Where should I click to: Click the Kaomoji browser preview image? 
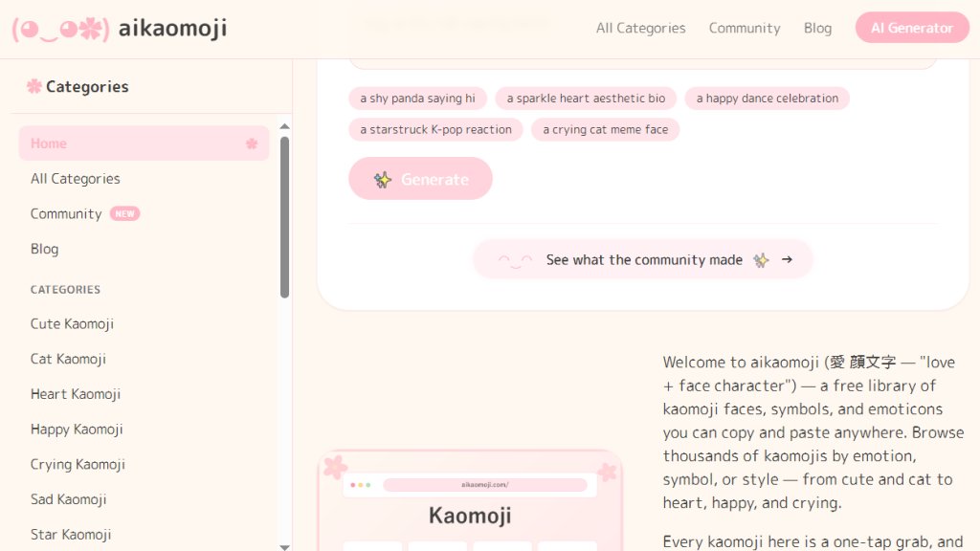[469, 499]
